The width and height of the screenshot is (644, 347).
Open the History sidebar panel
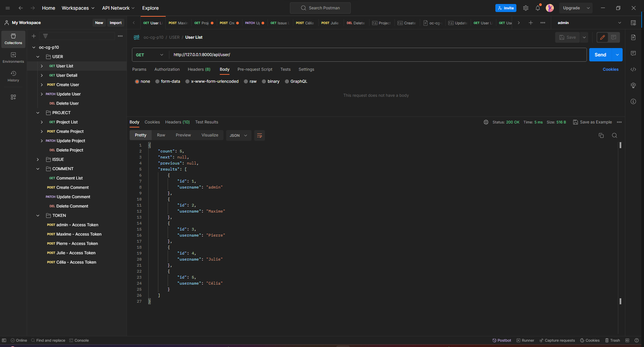[13, 76]
